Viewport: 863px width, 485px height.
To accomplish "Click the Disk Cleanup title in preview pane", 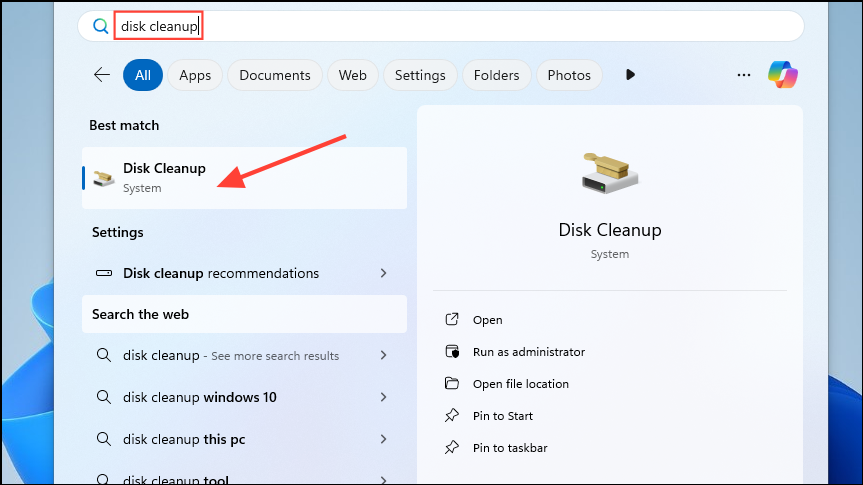I will click(610, 230).
